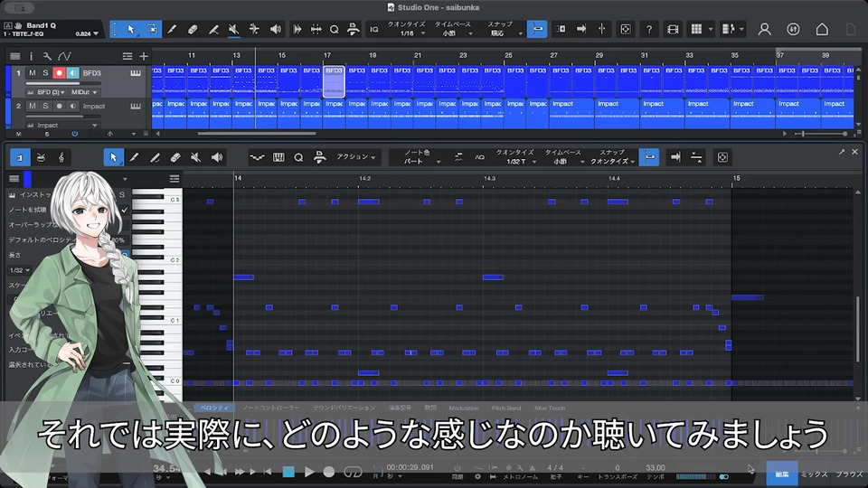Toggle snap button in the note editor toolbar
868x488 pixels.
coord(649,157)
